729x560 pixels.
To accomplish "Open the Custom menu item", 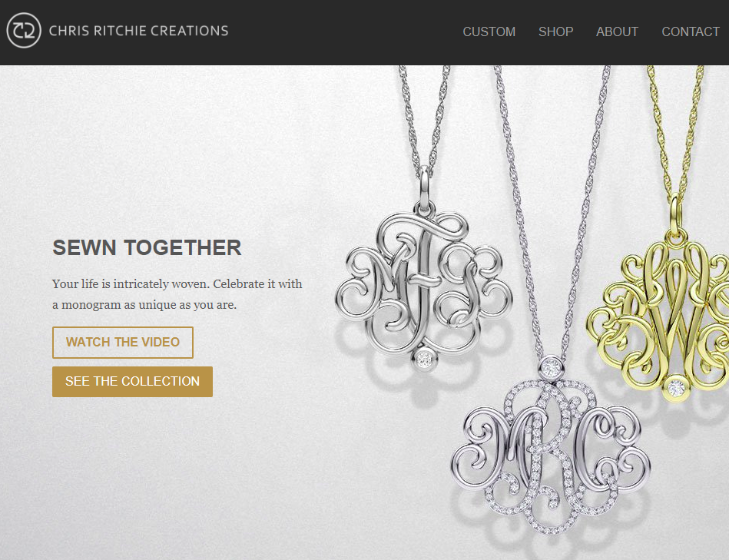I will [489, 31].
